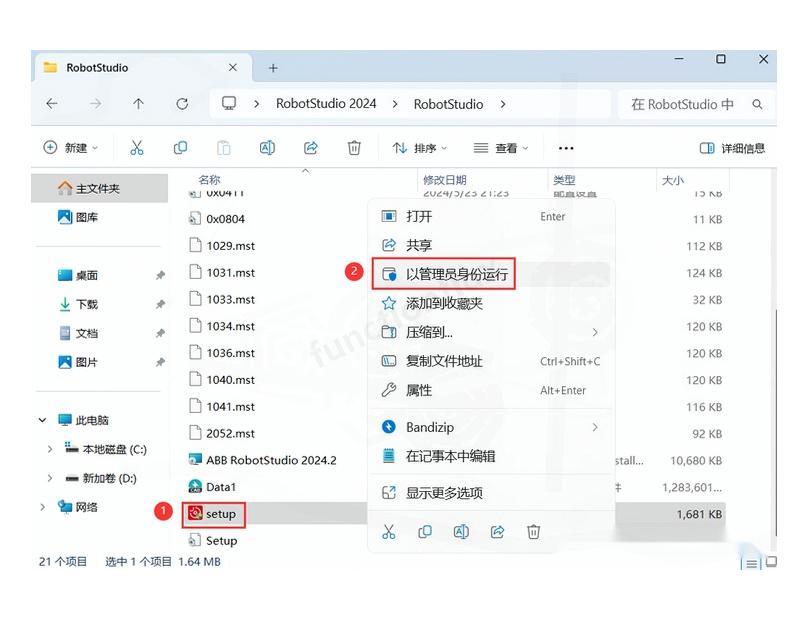Click the RobotStudio segment in the address bar

pyautogui.click(x=448, y=104)
